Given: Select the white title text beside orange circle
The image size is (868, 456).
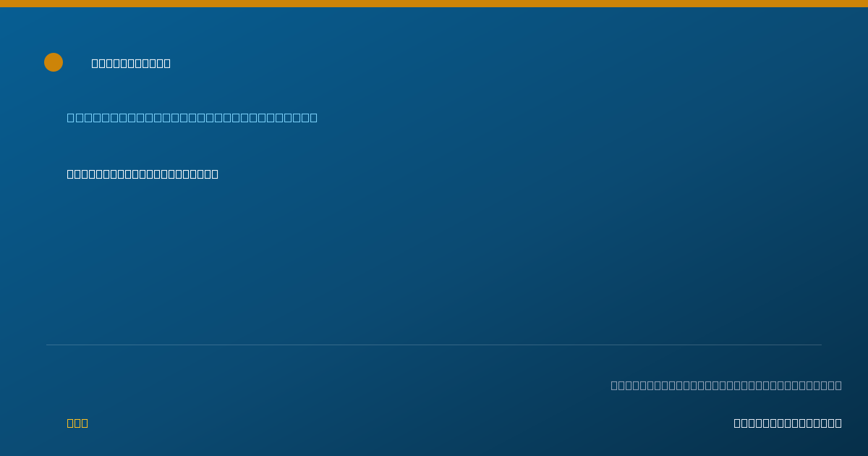Looking at the screenshot, I should point(131,63).
